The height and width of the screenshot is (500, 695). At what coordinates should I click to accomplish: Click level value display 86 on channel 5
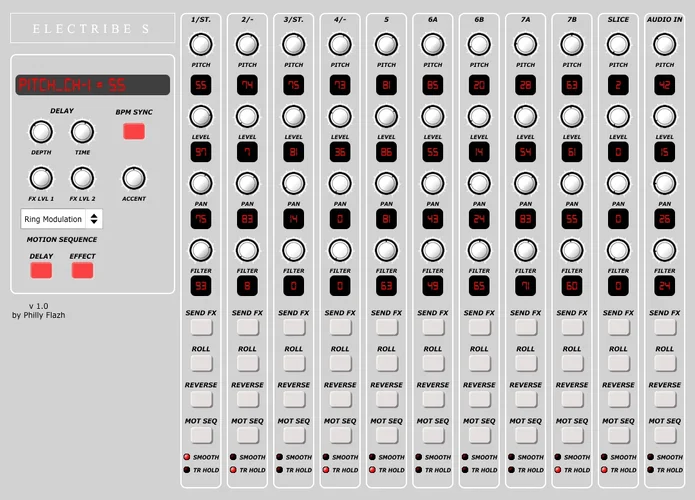[x=387, y=152]
